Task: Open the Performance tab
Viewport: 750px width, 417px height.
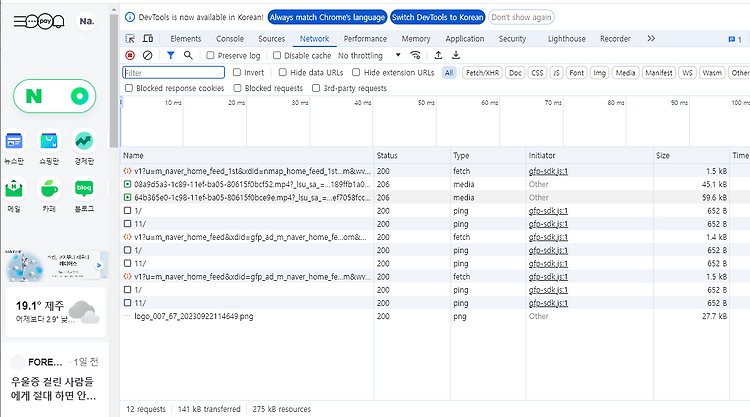Action: [365, 39]
